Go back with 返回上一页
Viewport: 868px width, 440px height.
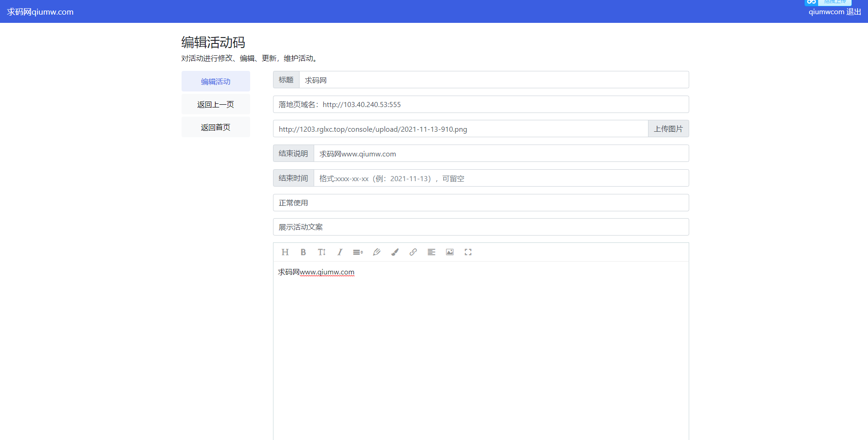216,104
